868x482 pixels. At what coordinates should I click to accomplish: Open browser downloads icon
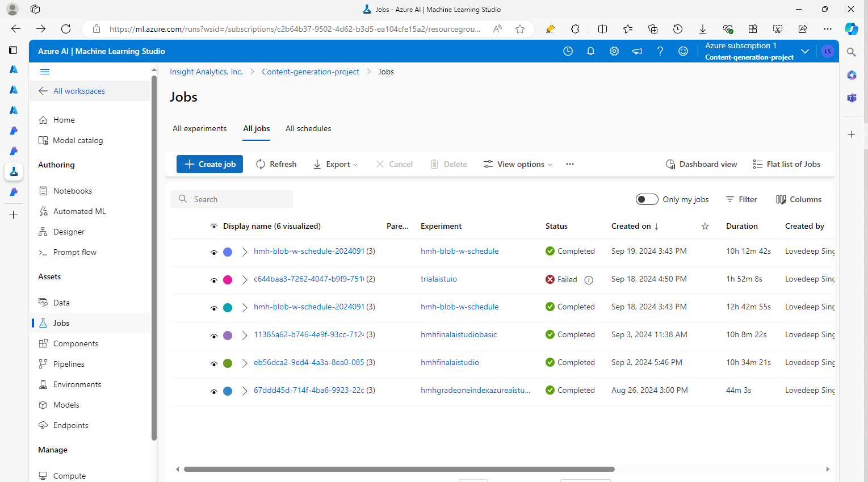point(703,29)
